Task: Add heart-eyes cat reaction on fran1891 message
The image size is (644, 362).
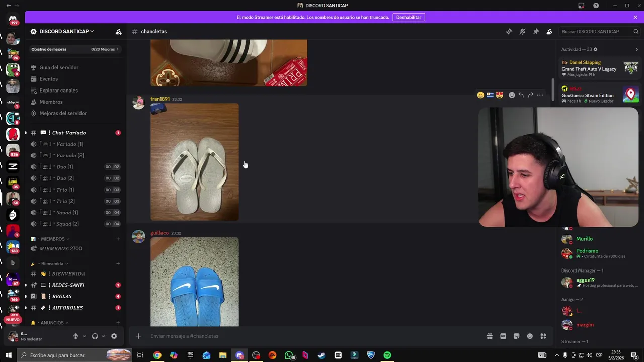Action: [x=499, y=95]
